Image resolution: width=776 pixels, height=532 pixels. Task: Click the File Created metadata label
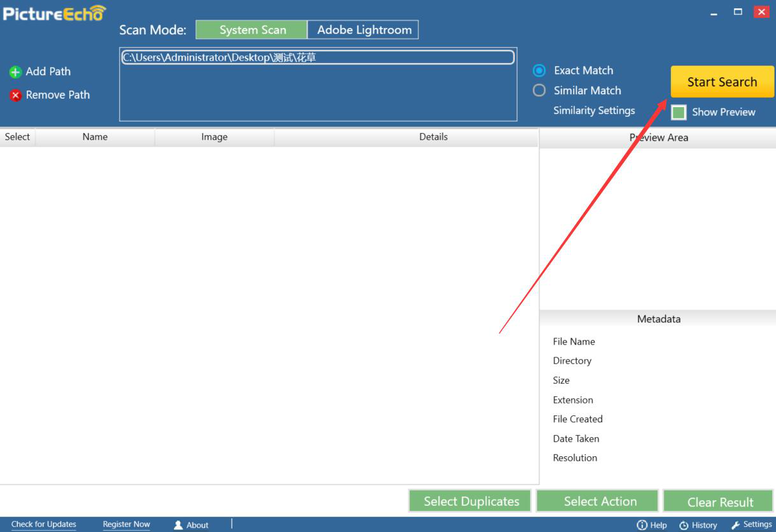point(578,419)
